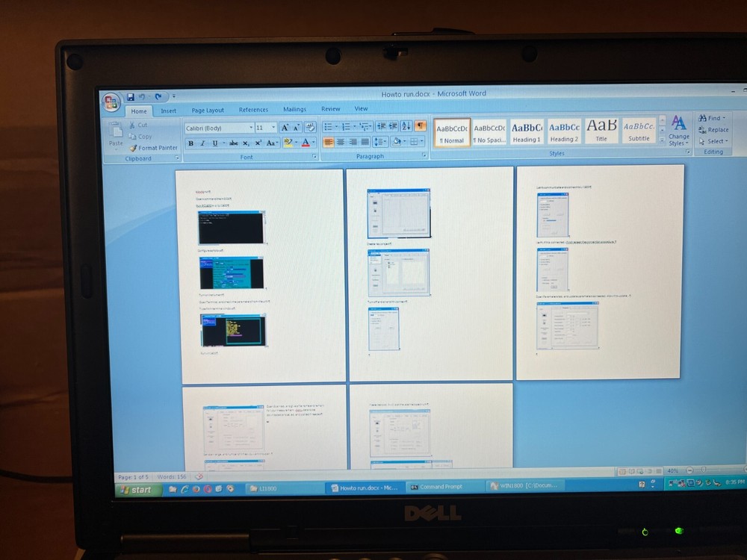Toggle italic formatting
This screenshot has height=560, width=747.
pos(202,143)
